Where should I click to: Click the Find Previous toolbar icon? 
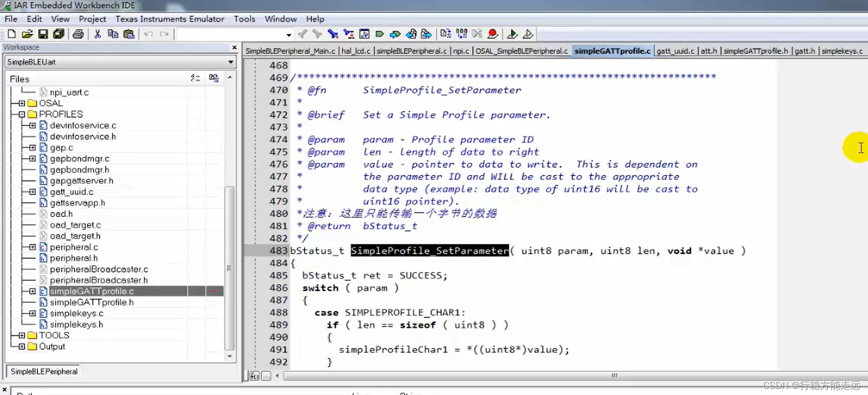click(x=302, y=34)
